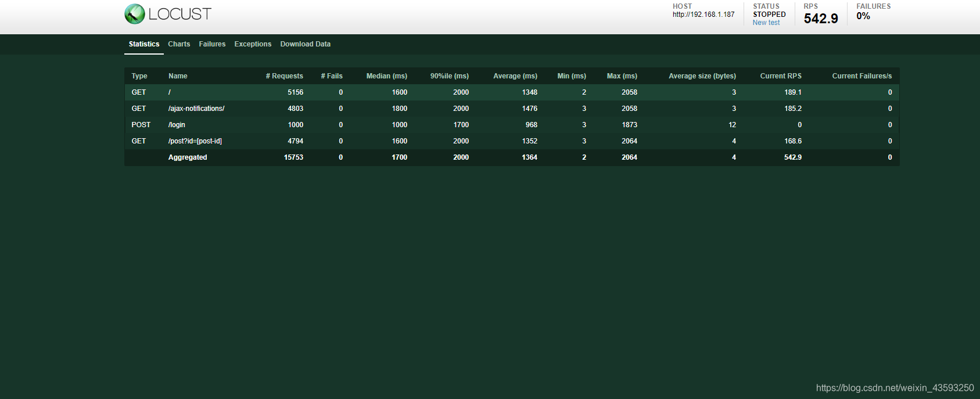Click max value 1873
This screenshot has width=980, height=399.
(x=630, y=125)
